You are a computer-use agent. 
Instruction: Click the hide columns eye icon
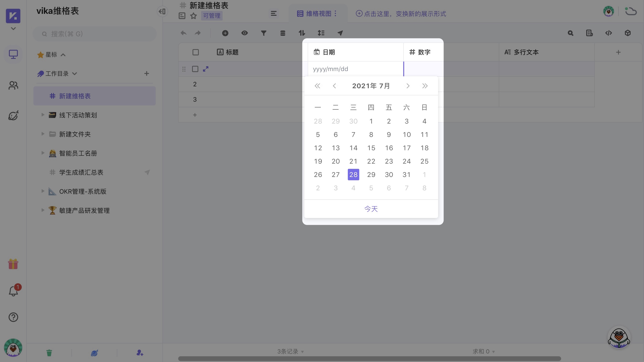click(245, 33)
